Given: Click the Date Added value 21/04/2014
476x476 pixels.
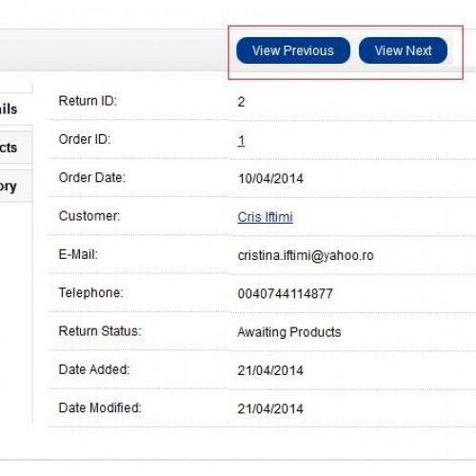Looking at the screenshot, I should [270, 370].
